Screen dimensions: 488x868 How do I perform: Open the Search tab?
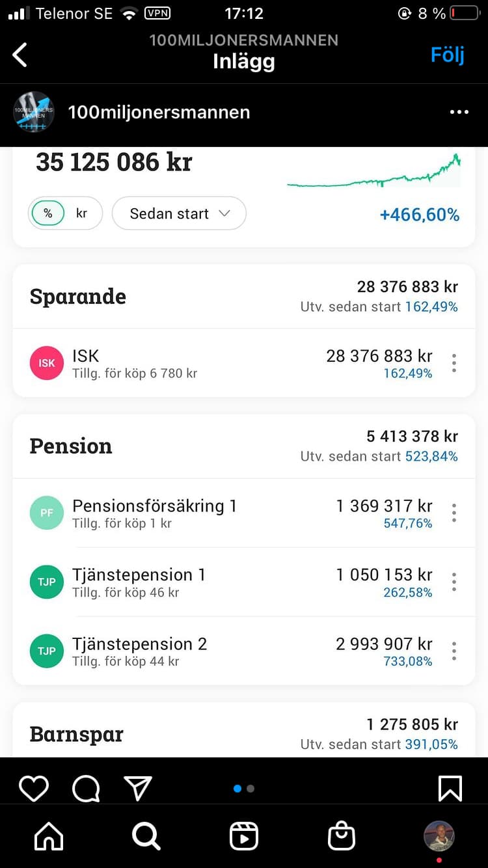coord(146,836)
